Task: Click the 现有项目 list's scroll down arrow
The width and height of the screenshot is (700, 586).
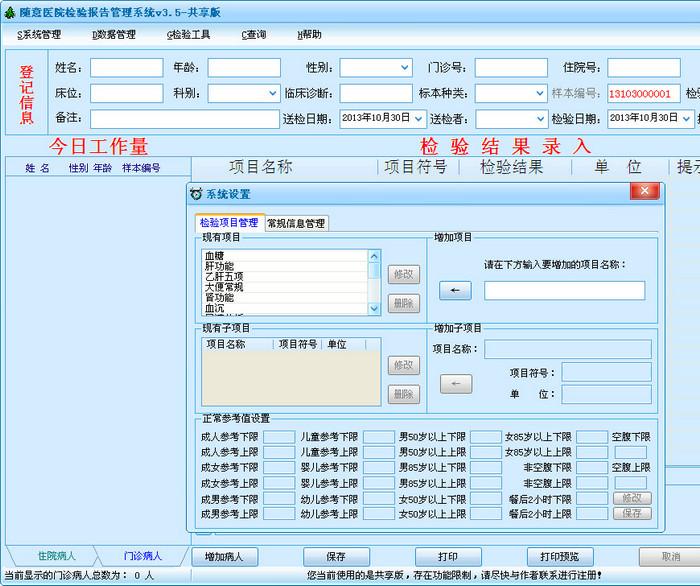Action: (374, 308)
